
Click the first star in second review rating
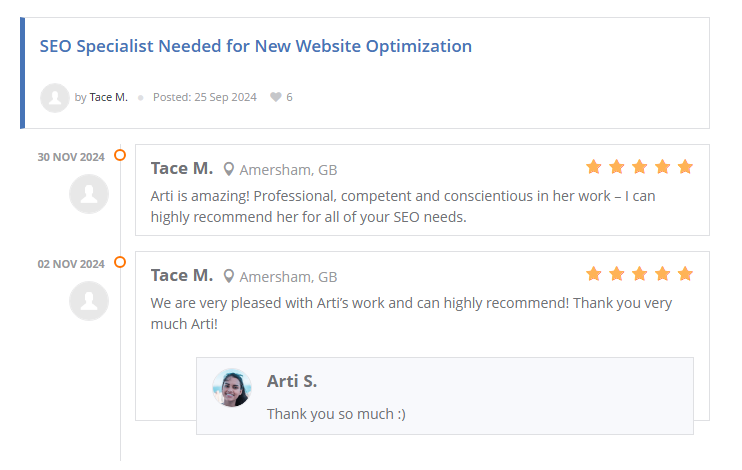click(x=594, y=273)
